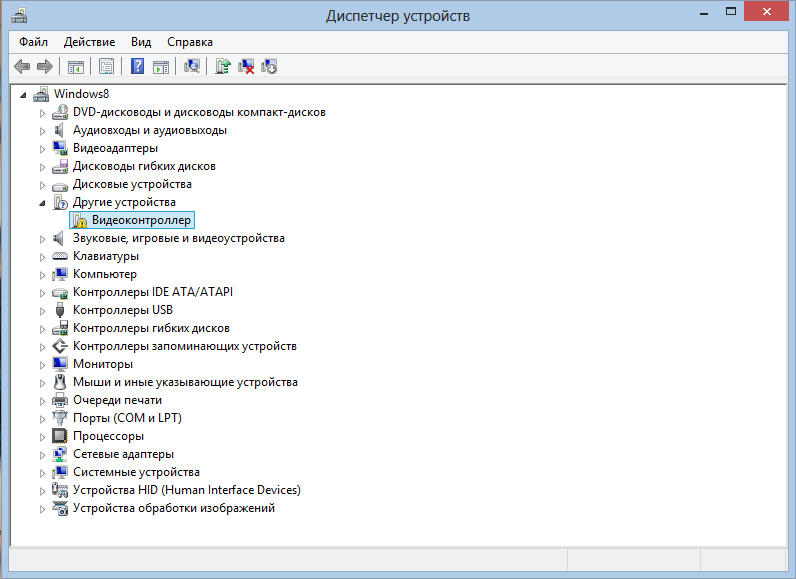
Task: Click the Порты (COM и LPT) icon
Action: click(60, 418)
